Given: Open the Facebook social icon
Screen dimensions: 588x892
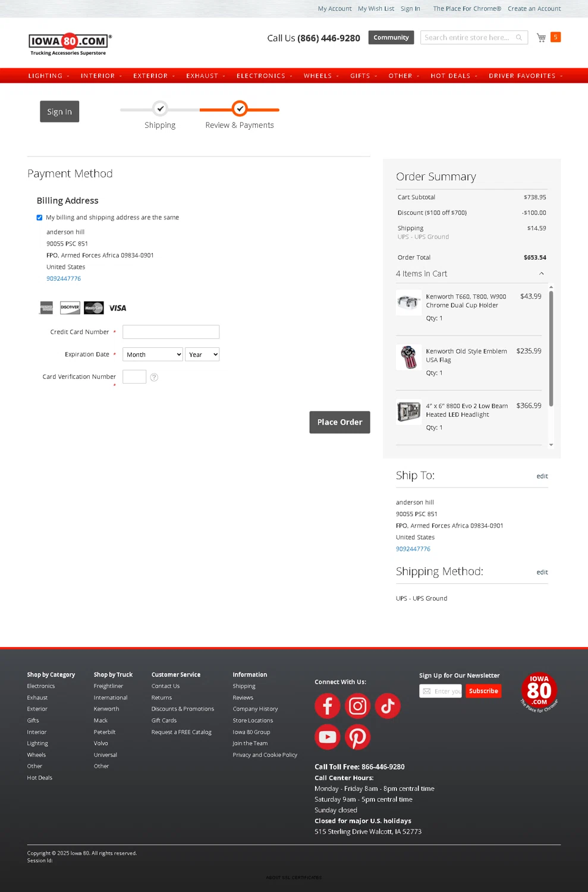Looking at the screenshot, I should tap(328, 706).
